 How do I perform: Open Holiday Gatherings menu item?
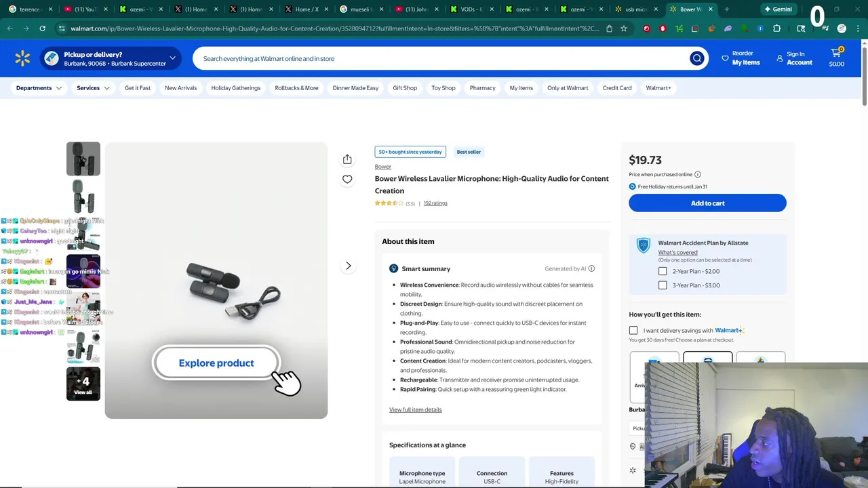[235, 88]
